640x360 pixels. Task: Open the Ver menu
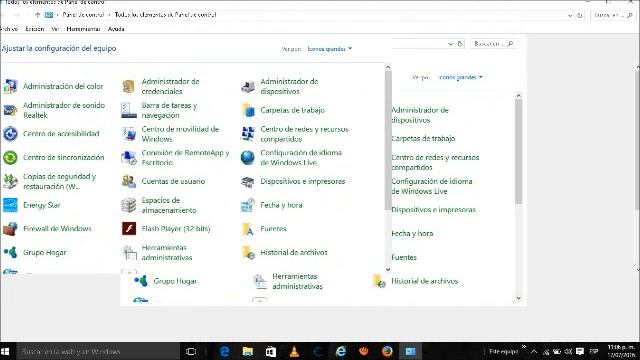[56, 29]
